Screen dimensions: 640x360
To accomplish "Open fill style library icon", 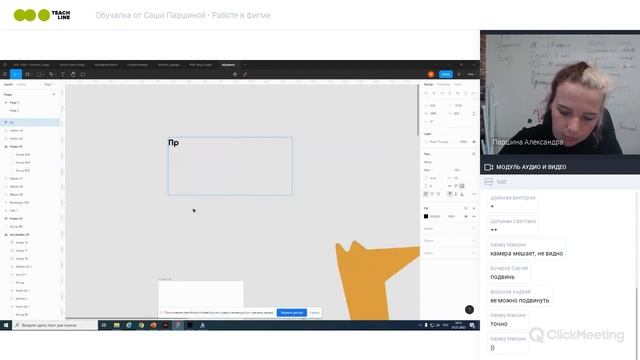I will pyautogui.click(x=466, y=208).
